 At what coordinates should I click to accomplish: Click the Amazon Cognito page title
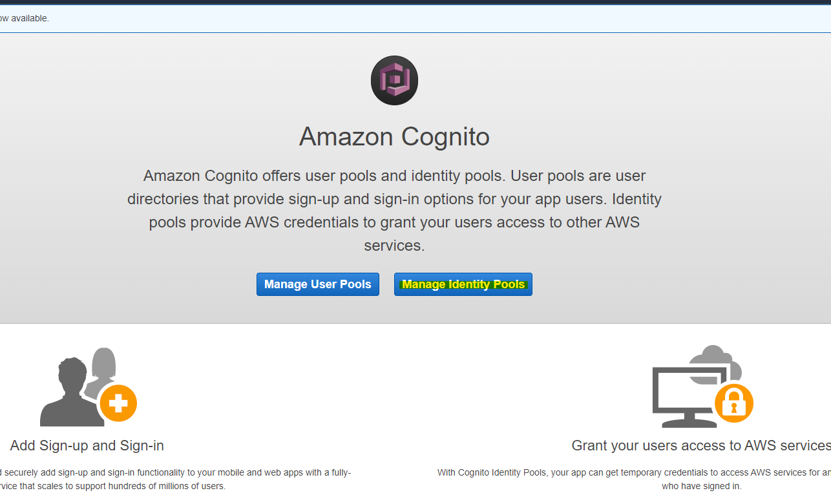pos(394,137)
